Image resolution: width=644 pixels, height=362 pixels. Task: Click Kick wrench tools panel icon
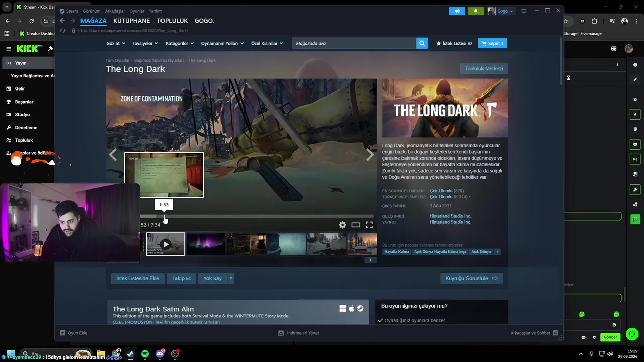(x=635, y=190)
